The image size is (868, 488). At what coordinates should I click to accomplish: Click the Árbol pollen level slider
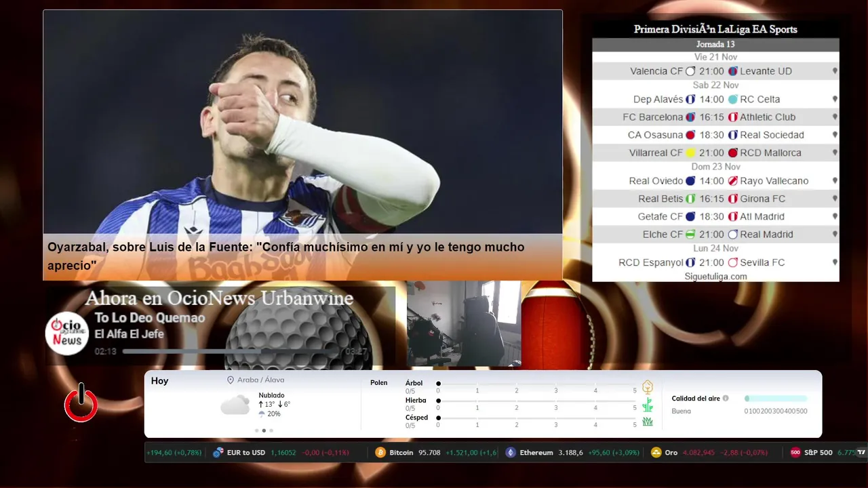[536, 384]
